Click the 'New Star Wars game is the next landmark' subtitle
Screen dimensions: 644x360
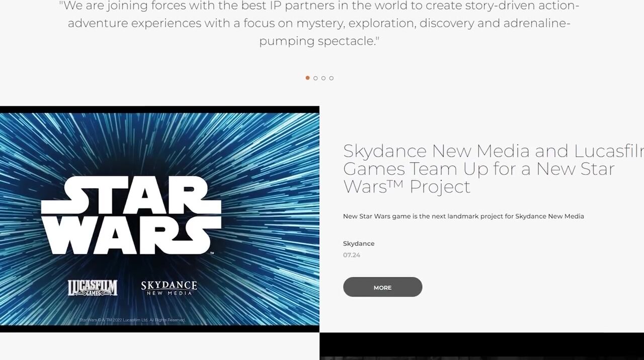[x=463, y=217]
